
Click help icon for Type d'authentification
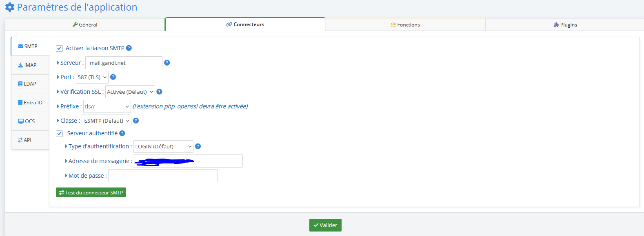[198, 146]
